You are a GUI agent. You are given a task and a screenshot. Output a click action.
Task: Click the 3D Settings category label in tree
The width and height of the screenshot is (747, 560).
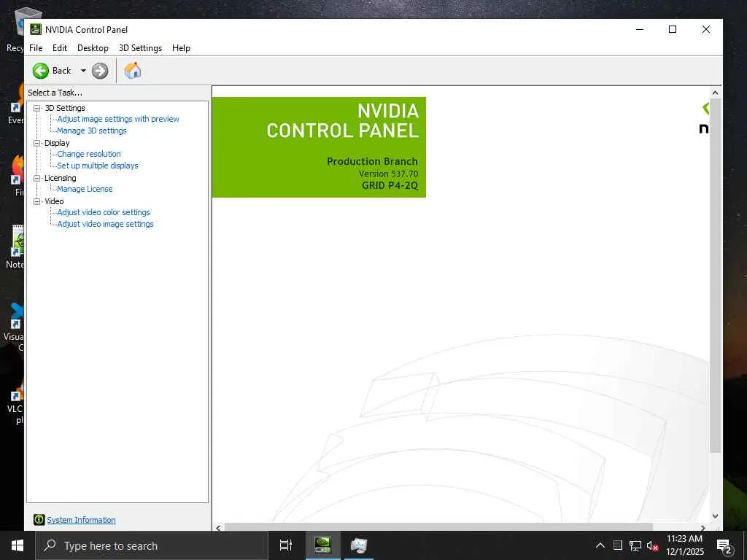[65, 108]
